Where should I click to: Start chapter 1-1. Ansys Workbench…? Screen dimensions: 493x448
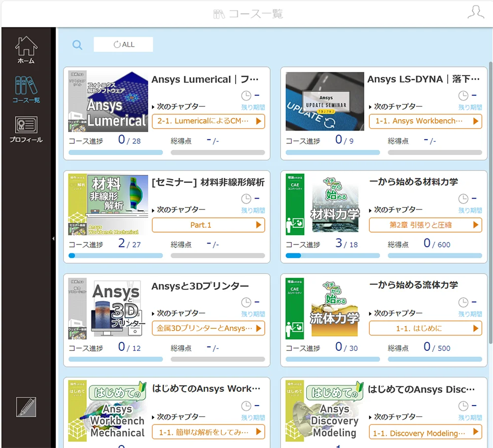[x=425, y=121]
